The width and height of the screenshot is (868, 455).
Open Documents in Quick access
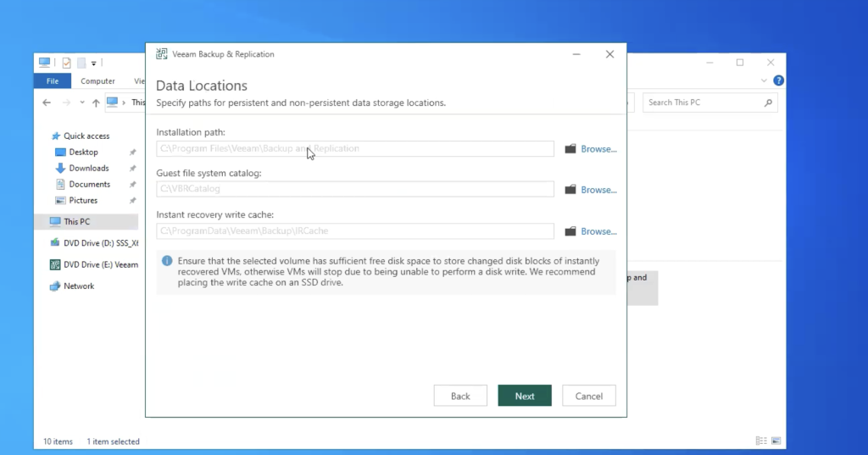coord(82,184)
